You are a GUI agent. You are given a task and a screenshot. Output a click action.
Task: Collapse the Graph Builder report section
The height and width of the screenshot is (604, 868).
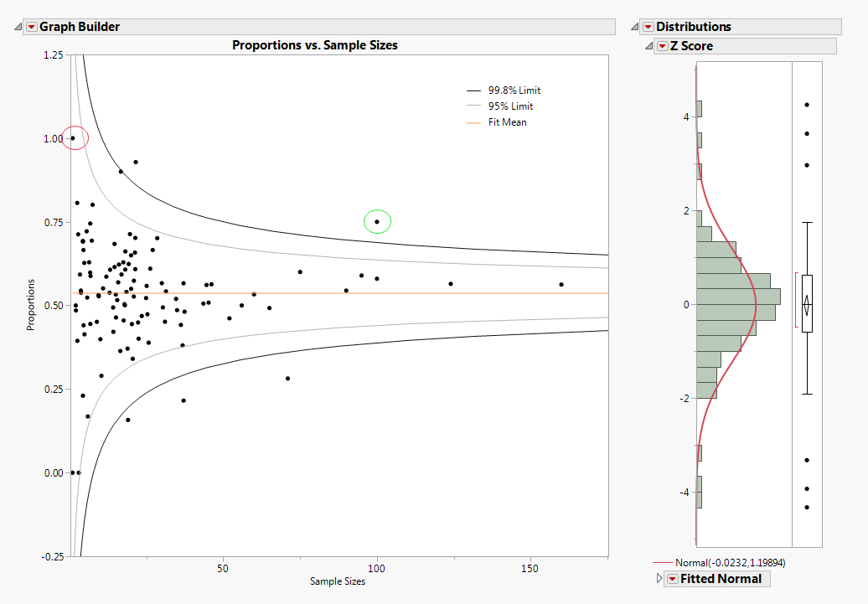point(18,26)
